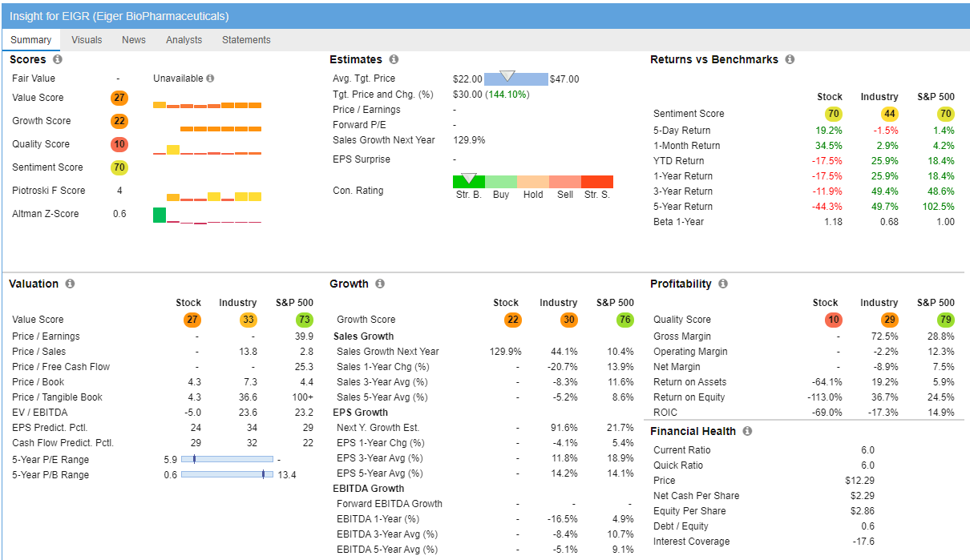Click the info icon beside Valuation
The width and height of the screenshot is (970, 560).
click(x=70, y=284)
